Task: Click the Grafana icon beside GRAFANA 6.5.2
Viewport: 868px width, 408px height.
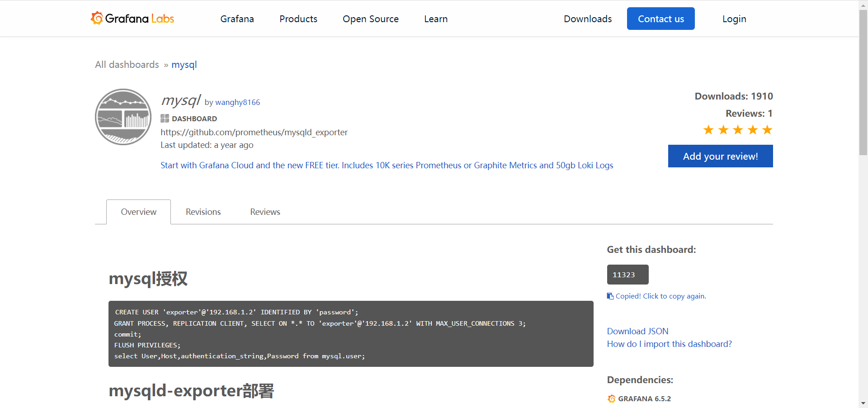Action: click(612, 399)
